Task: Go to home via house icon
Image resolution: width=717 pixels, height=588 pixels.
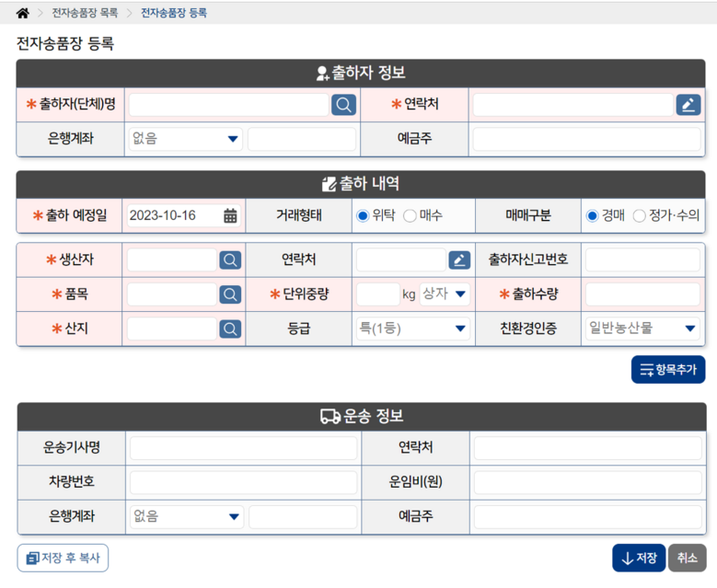Action: [x=23, y=13]
